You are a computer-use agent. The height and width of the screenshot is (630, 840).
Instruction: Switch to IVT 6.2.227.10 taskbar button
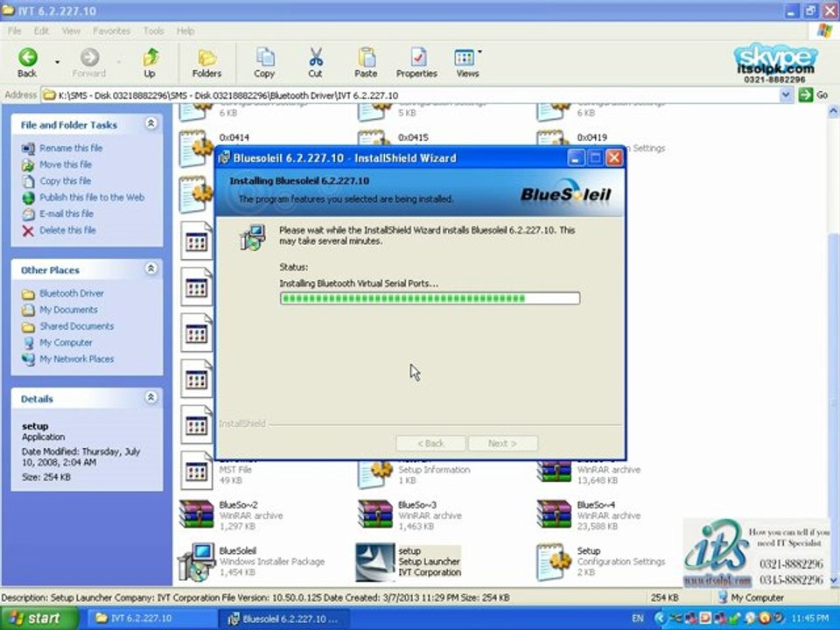[x=151, y=619]
